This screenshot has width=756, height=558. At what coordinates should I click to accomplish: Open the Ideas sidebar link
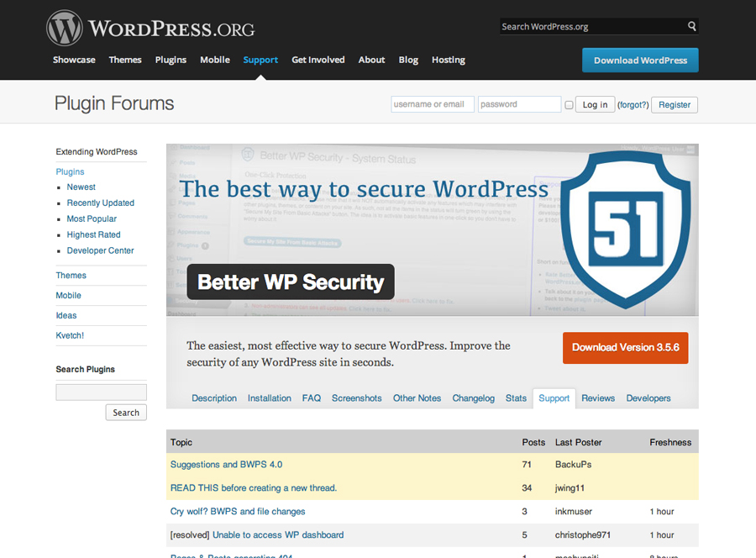point(66,315)
